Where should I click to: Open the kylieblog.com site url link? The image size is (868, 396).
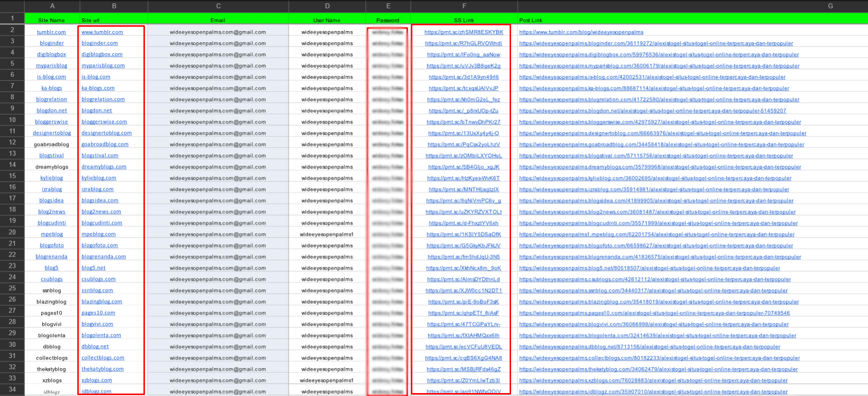click(99, 178)
